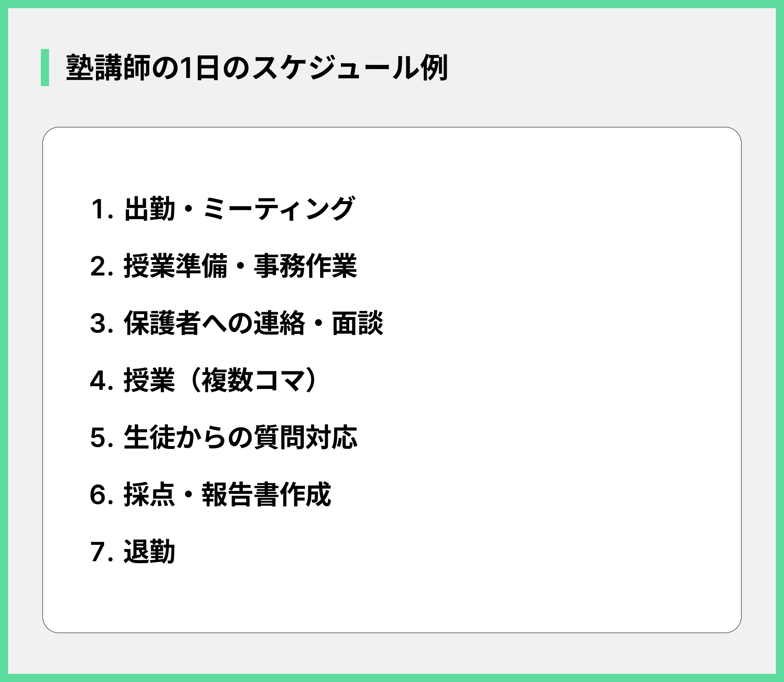This screenshot has width=784, height=682.
Task: Select list item 授業(複数コマ)
Action: click(x=220, y=380)
